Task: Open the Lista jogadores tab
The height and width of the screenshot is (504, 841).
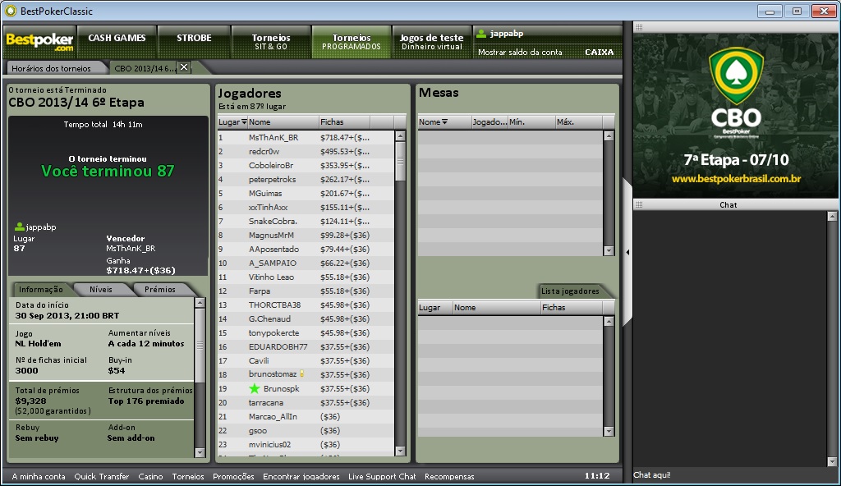Action: pyautogui.click(x=570, y=291)
